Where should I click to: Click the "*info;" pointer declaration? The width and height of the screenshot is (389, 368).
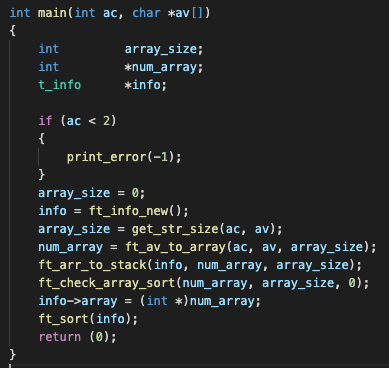click(x=145, y=85)
